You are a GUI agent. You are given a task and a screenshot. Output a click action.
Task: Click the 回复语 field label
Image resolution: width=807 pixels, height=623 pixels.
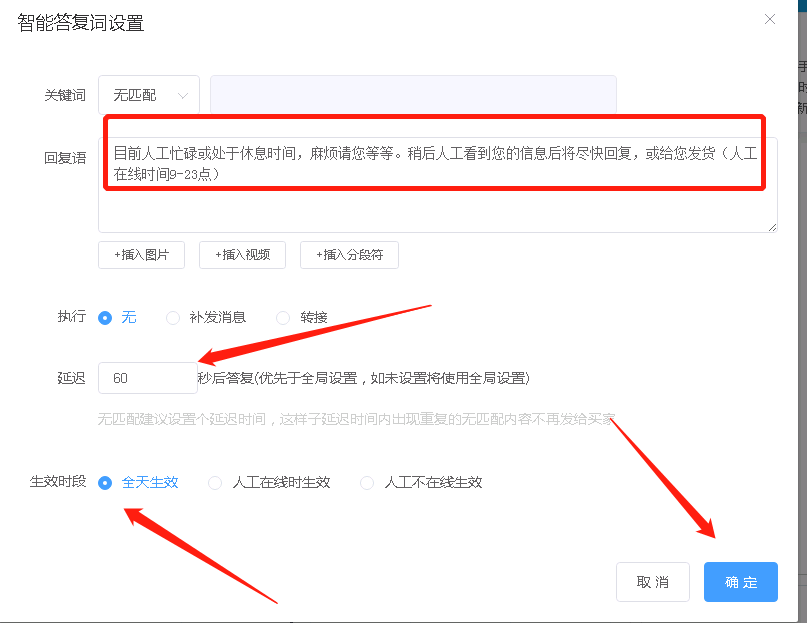[x=65, y=158]
